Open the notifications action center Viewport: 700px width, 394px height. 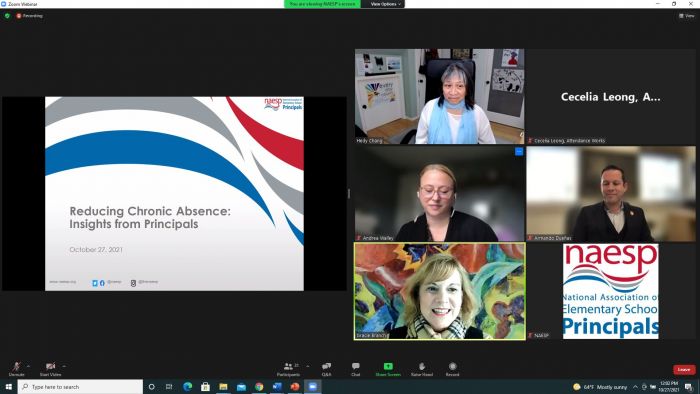tap(689, 387)
